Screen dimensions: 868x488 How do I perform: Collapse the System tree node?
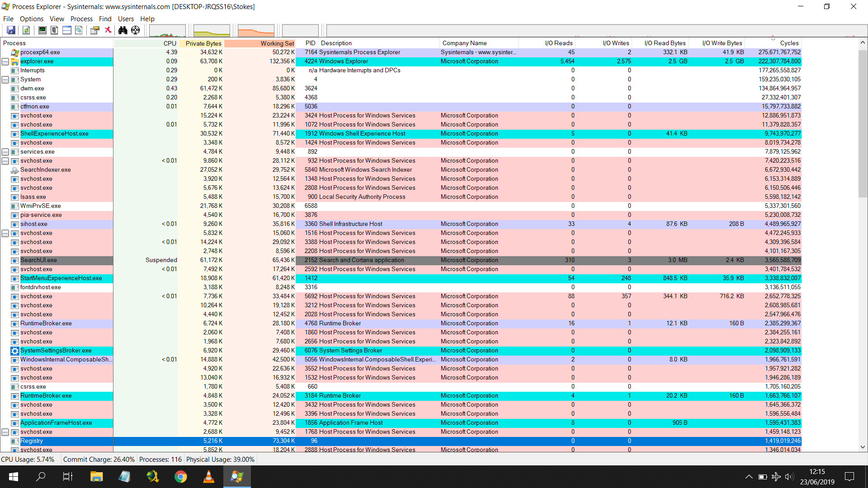click(x=5, y=80)
